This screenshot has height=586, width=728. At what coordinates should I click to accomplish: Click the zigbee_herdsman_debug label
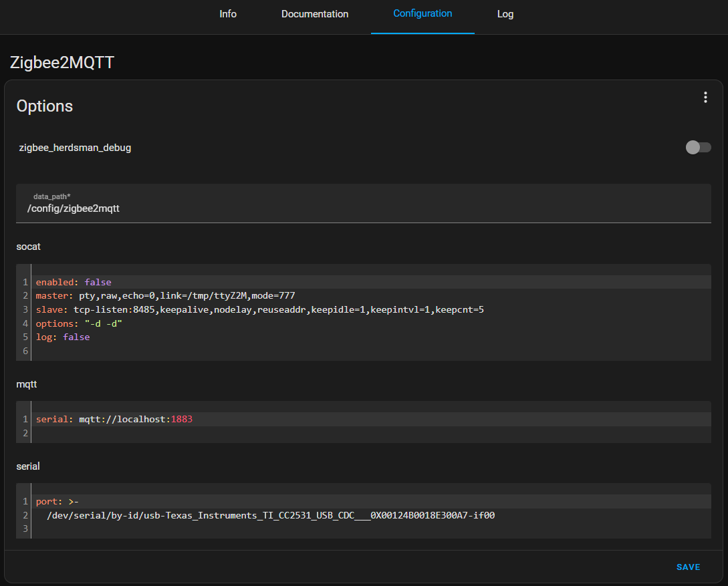75,148
